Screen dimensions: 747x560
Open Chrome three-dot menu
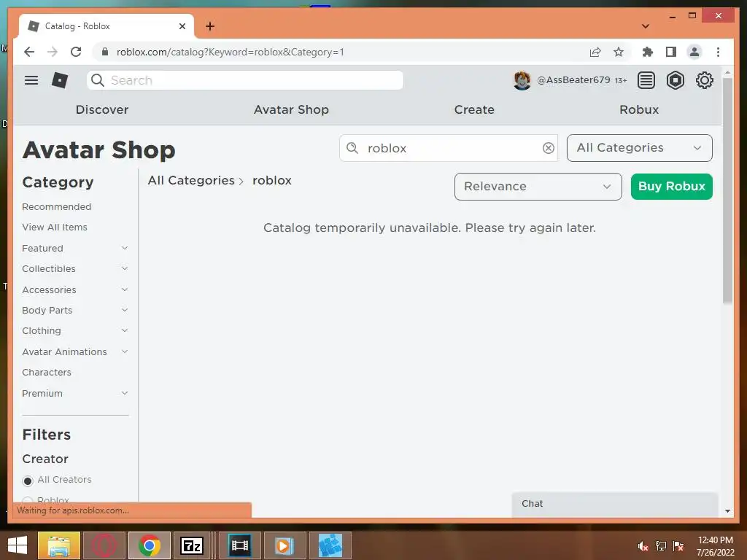(718, 52)
